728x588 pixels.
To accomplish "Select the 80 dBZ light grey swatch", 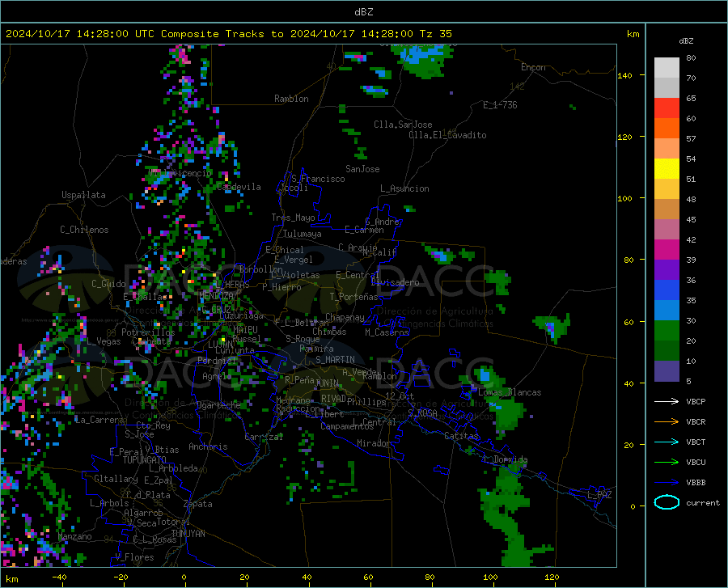I will pyautogui.click(x=667, y=67).
